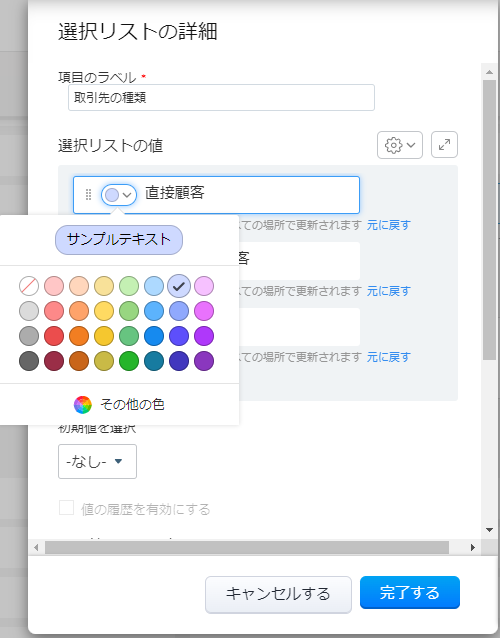Choose the pale green swatch in top row

click(x=129, y=286)
